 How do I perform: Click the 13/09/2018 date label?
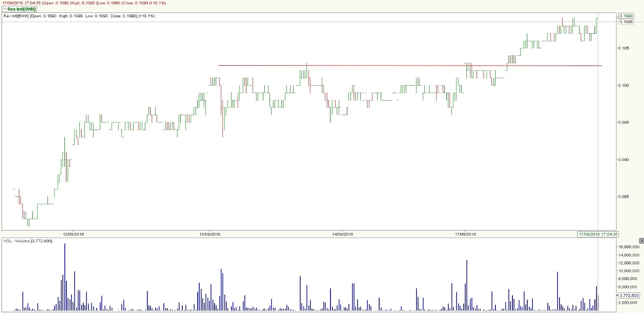[x=210, y=234]
